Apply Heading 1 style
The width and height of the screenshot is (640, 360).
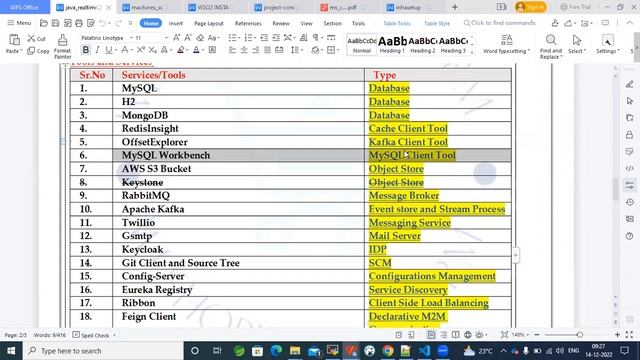click(392, 45)
